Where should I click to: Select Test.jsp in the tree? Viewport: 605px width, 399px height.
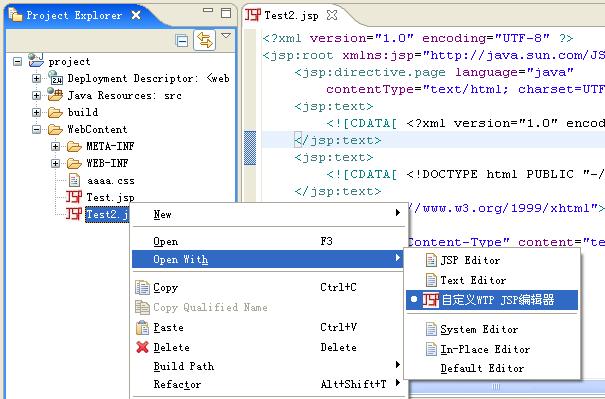[110, 198]
